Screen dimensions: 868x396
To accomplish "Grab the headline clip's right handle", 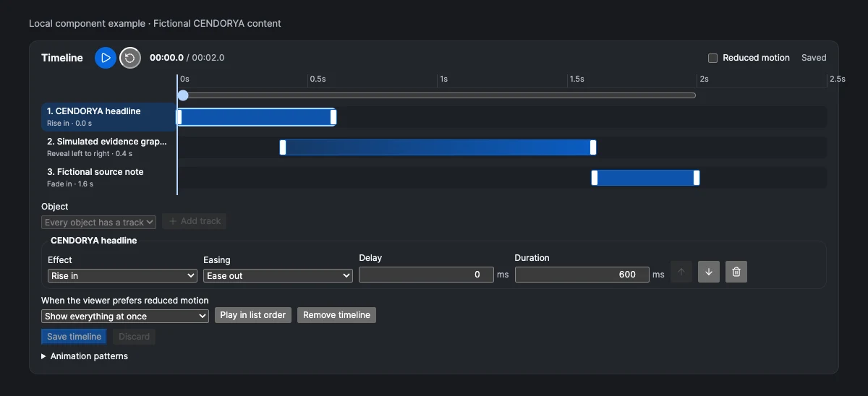I will coord(333,117).
